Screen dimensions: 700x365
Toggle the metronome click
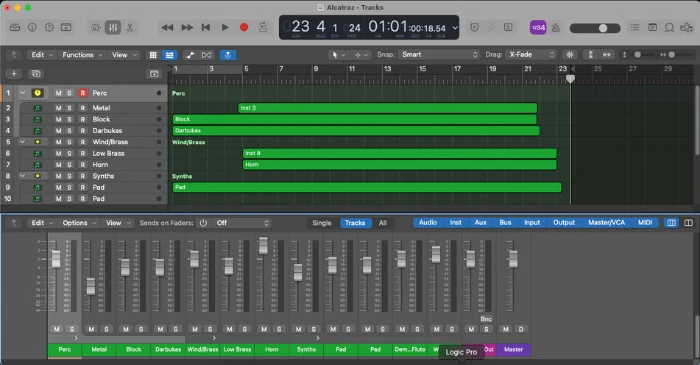[x=556, y=28]
